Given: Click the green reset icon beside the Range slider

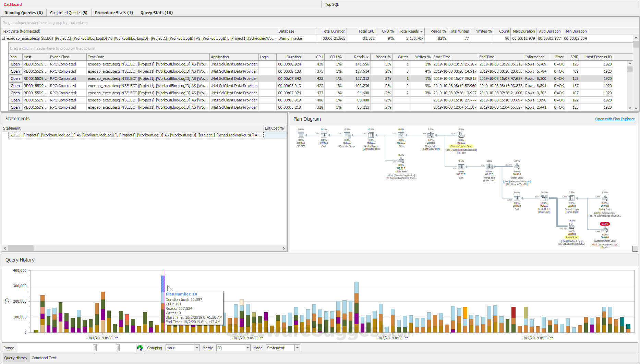Looking at the screenshot, I should coord(140,348).
